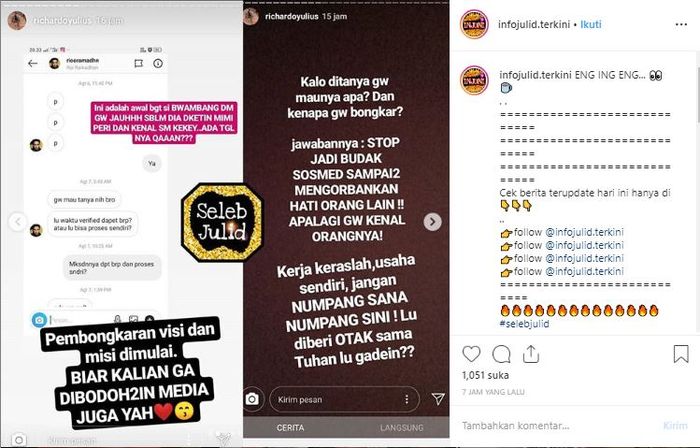The width and height of the screenshot is (700, 448).
Task: Click the story camera icon beside Kirim pesan
Action: [252, 399]
